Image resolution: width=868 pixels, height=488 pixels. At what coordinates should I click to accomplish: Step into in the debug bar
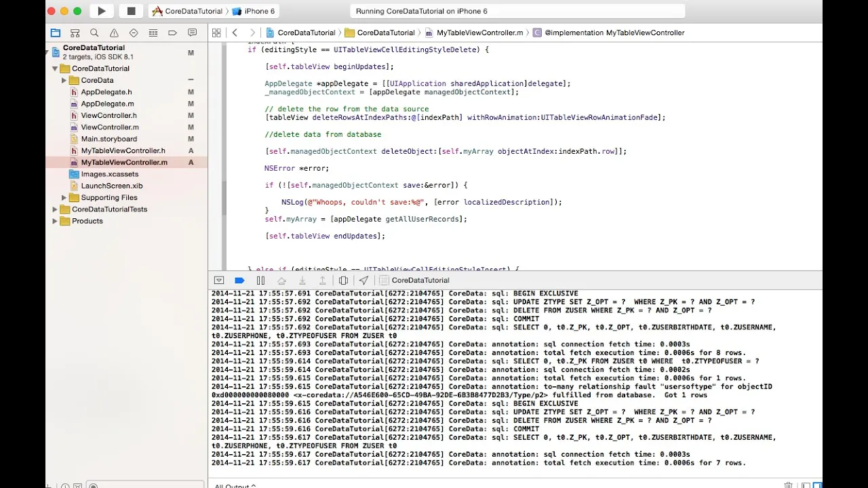[302, 280]
